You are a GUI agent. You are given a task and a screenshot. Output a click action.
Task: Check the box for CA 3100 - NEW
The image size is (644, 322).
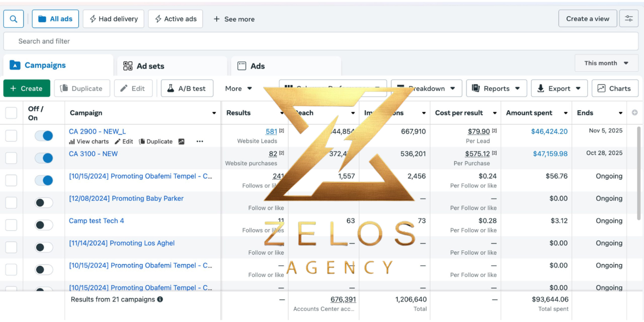(11, 158)
